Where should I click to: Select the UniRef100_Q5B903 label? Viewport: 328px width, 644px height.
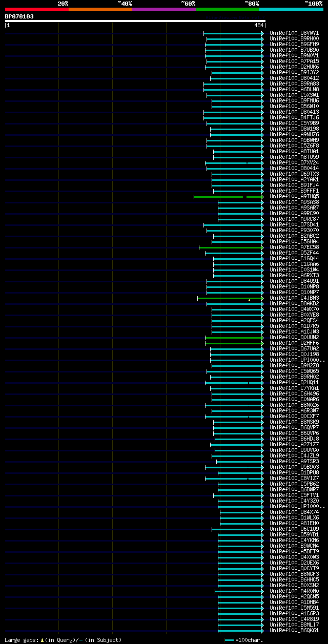[x=294, y=467]
